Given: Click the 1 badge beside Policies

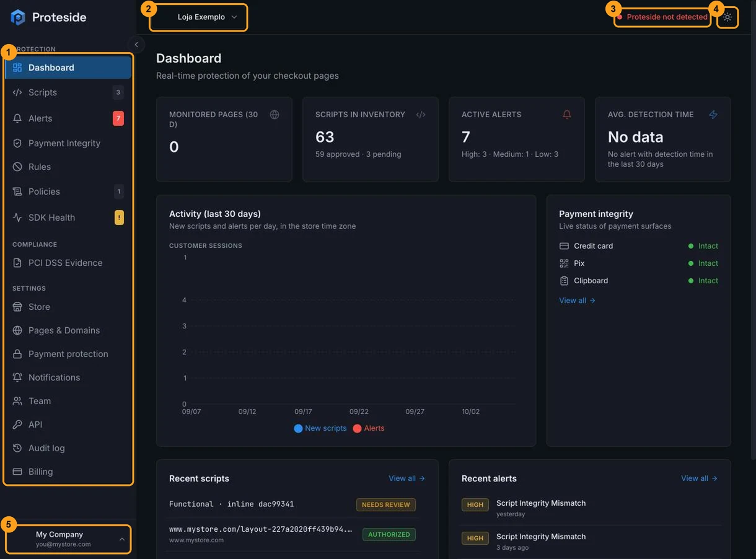Looking at the screenshot, I should [119, 191].
